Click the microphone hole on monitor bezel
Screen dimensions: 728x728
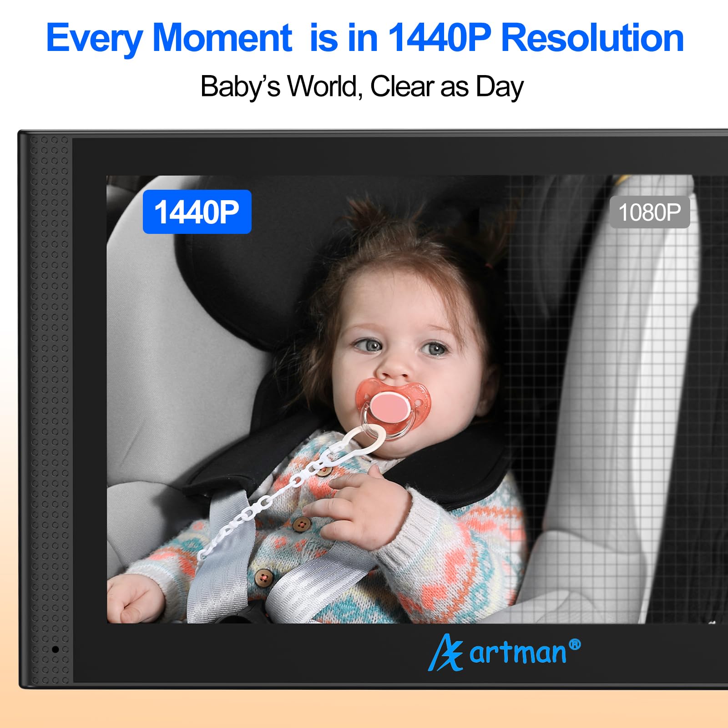[55, 649]
